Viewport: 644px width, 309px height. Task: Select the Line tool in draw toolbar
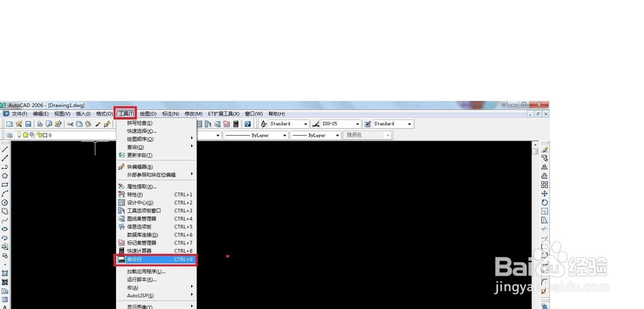click(x=5, y=149)
